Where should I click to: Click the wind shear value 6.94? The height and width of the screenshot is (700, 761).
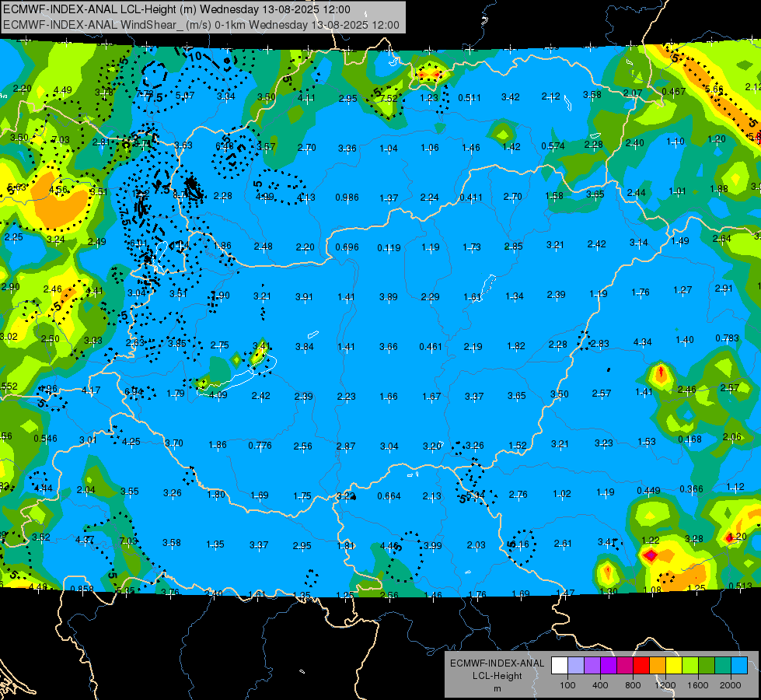tap(134, 392)
